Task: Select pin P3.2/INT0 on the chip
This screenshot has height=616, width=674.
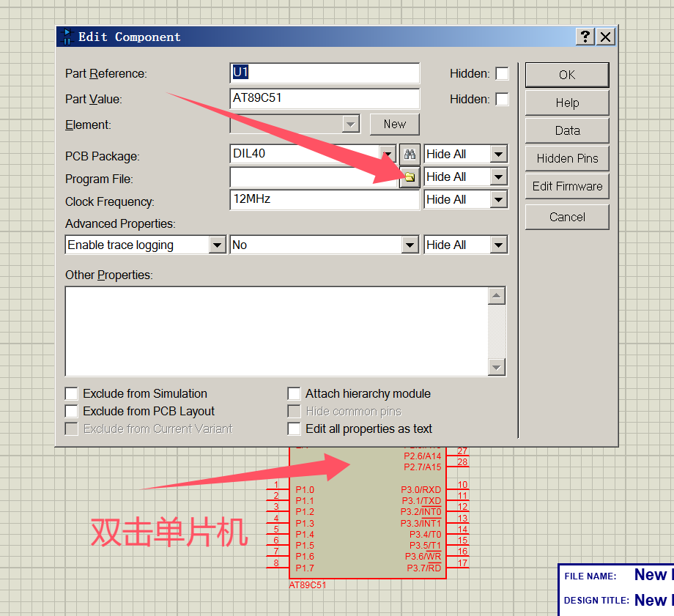Action: (421, 512)
